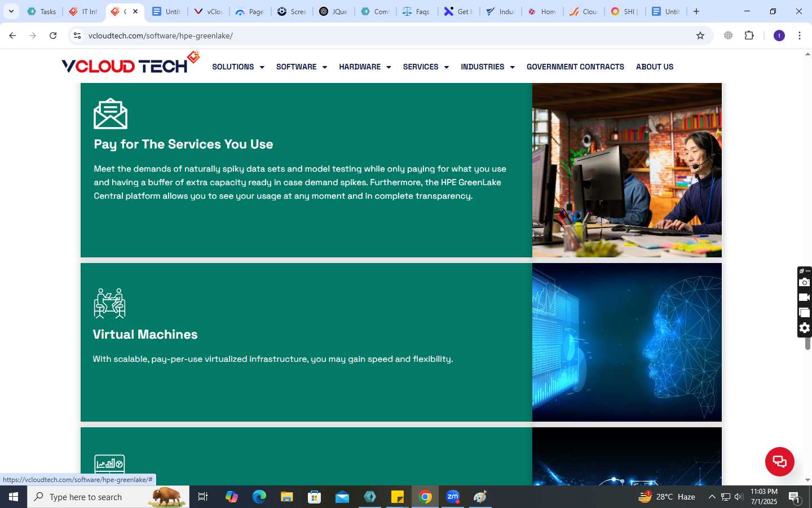Click the Pay for The Services You Use heading
Image resolution: width=812 pixels, height=508 pixels.
tap(183, 144)
